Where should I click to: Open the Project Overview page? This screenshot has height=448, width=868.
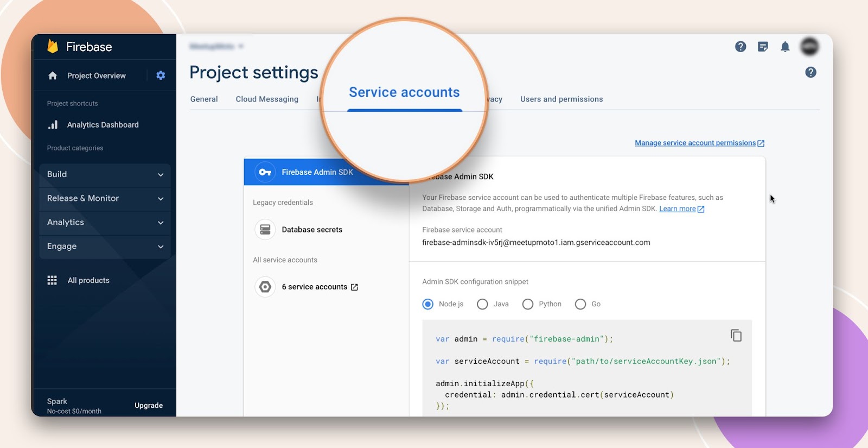96,75
